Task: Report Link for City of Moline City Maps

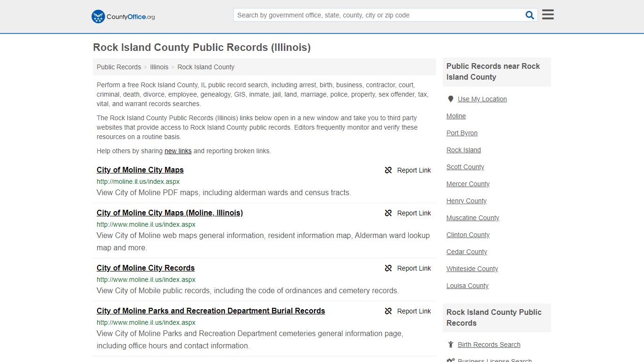Action: click(414, 170)
